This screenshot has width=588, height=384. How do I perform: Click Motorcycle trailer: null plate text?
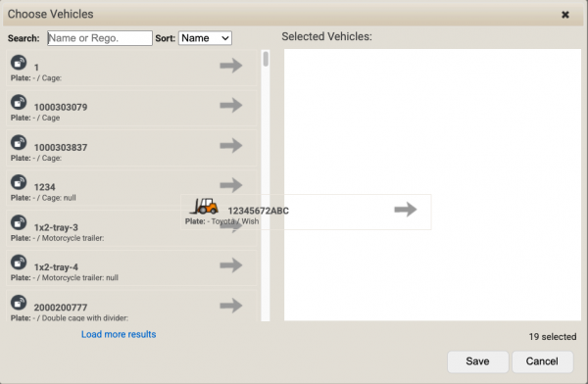pyautogui.click(x=65, y=278)
